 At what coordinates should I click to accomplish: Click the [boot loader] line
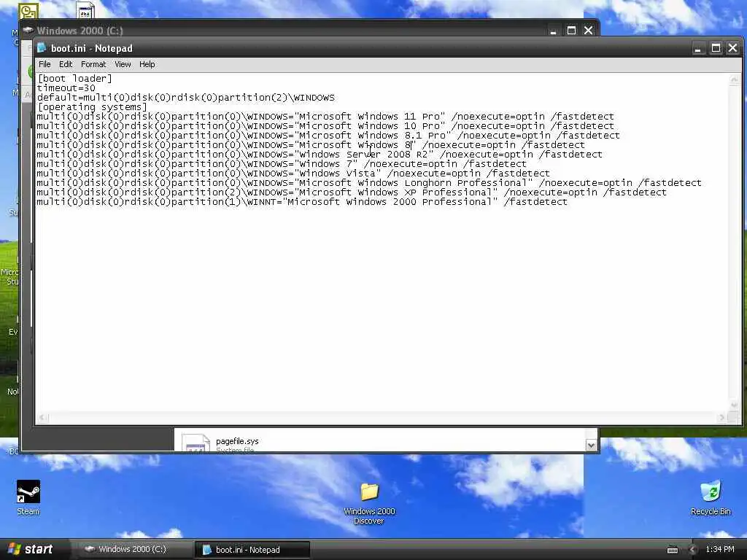click(x=75, y=79)
